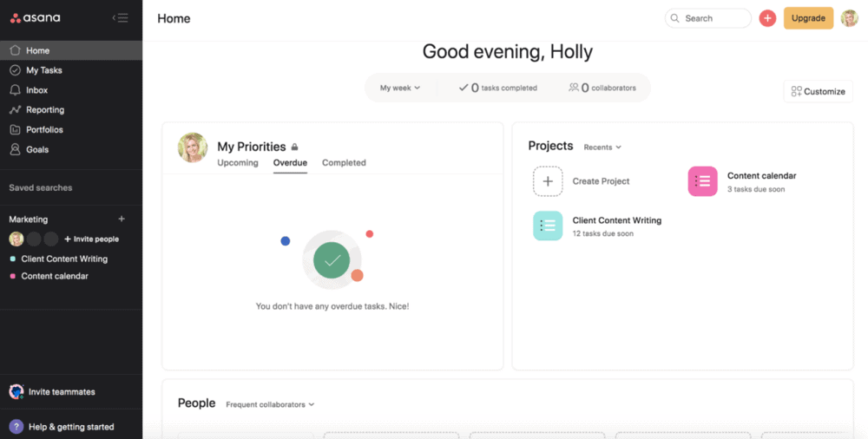Open the Recents dropdown in Projects
868x439 pixels.
click(602, 147)
